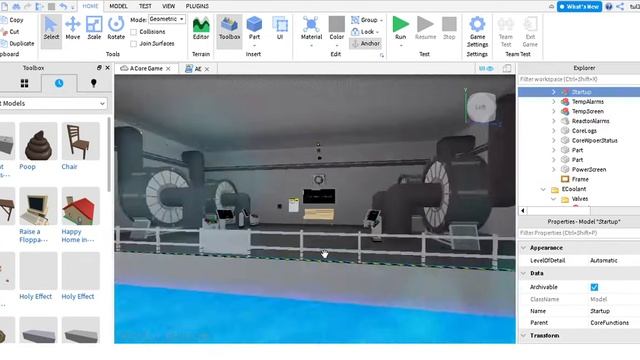Open the Models category dropdown in Toolbox
The width and height of the screenshot is (640, 360).
[53, 104]
